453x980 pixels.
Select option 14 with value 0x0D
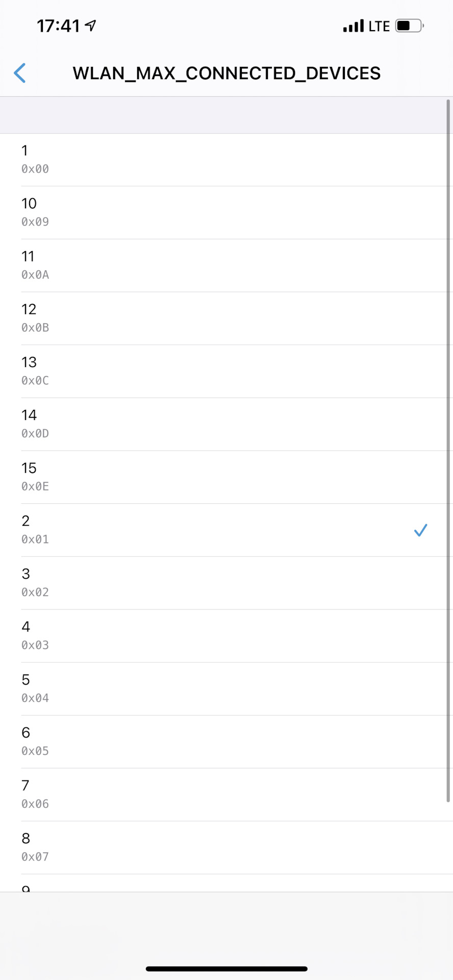[226, 424]
